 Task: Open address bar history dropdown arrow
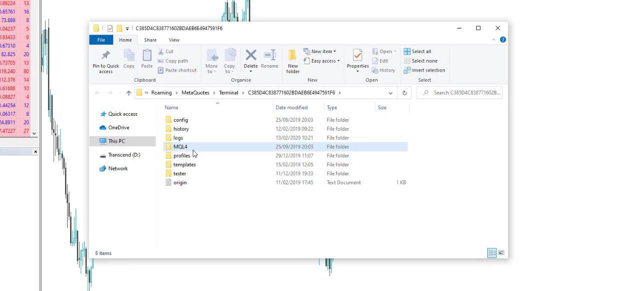click(391, 93)
